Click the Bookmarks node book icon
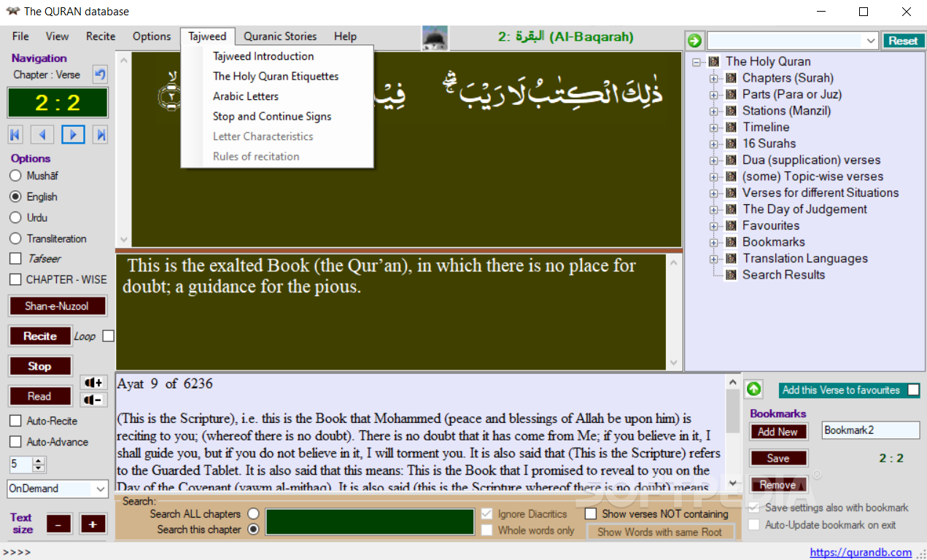The width and height of the screenshot is (927, 560). tap(732, 242)
